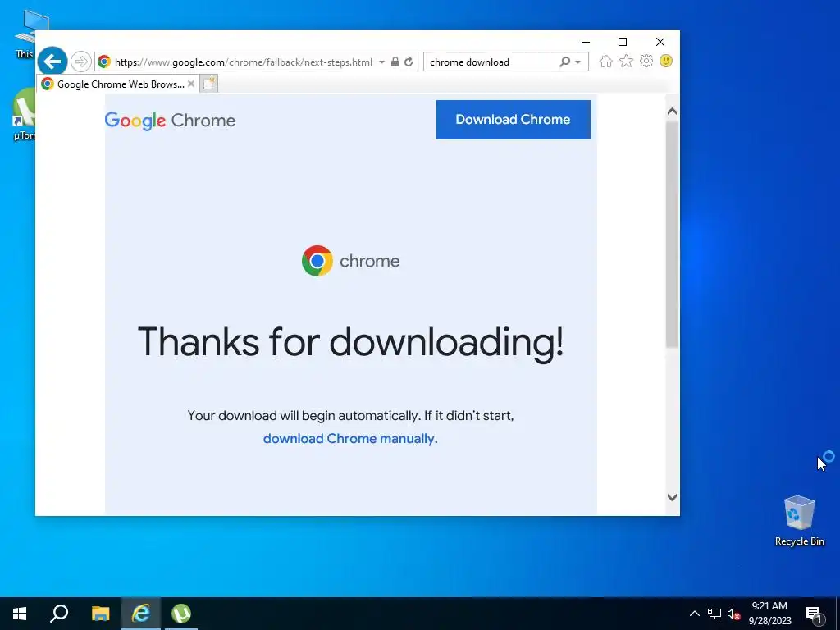Click the download Chrome manually link
Screen dimensions: 840x630
tap(350, 438)
